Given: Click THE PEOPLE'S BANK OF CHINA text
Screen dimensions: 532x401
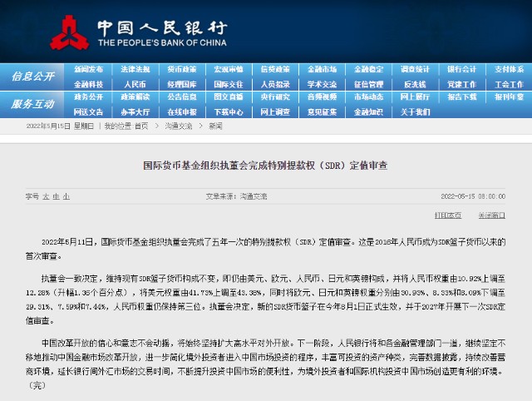Looking at the screenshot, I should (x=162, y=42).
